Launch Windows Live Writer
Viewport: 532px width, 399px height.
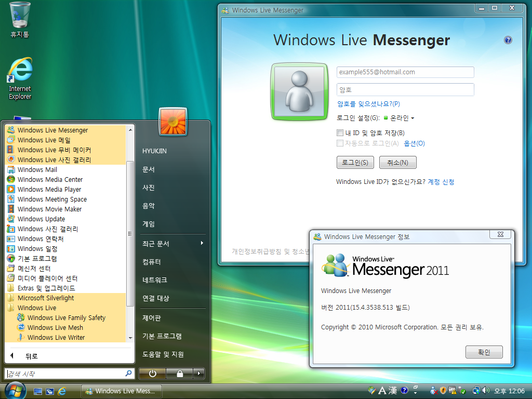pos(65,337)
